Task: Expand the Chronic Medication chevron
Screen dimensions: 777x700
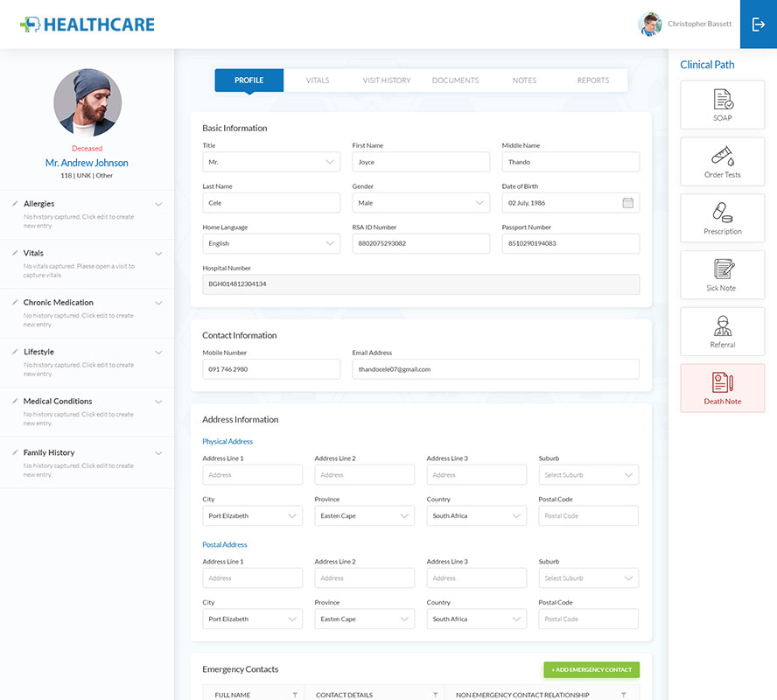Action: pyautogui.click(x=158, y=303)
